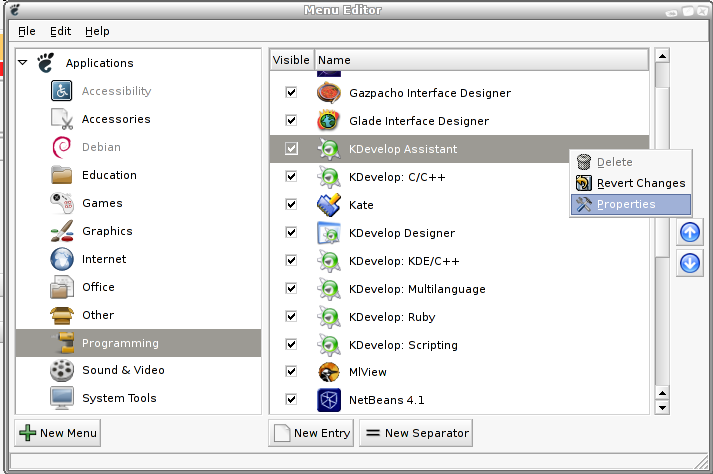Image resolution: width=713 pixels, height=474 pixels.
Task: Click the Kate editor icon
Action: 328,205
